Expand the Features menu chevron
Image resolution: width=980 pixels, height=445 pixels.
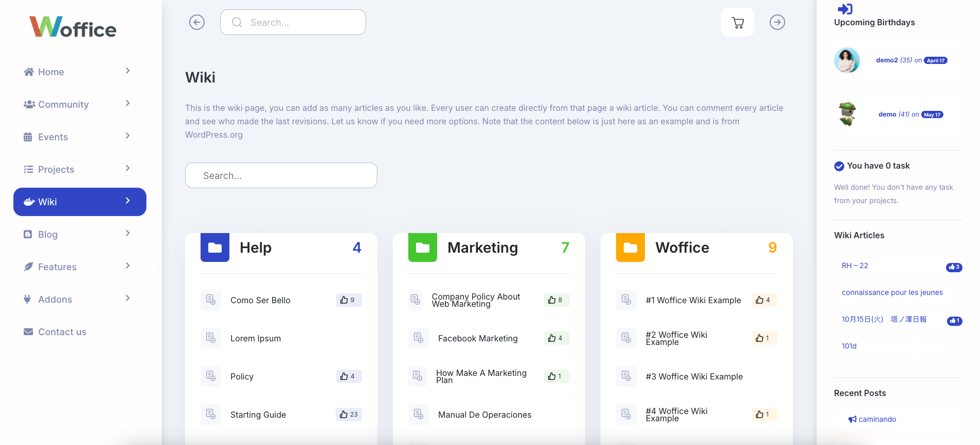pos(128,266)
